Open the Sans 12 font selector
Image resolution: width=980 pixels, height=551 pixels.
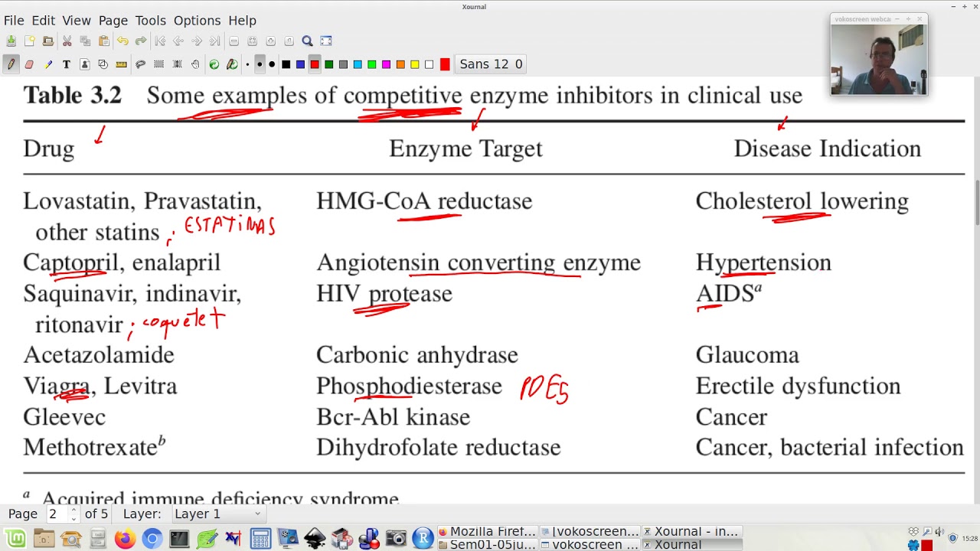(x=491, y=64)
